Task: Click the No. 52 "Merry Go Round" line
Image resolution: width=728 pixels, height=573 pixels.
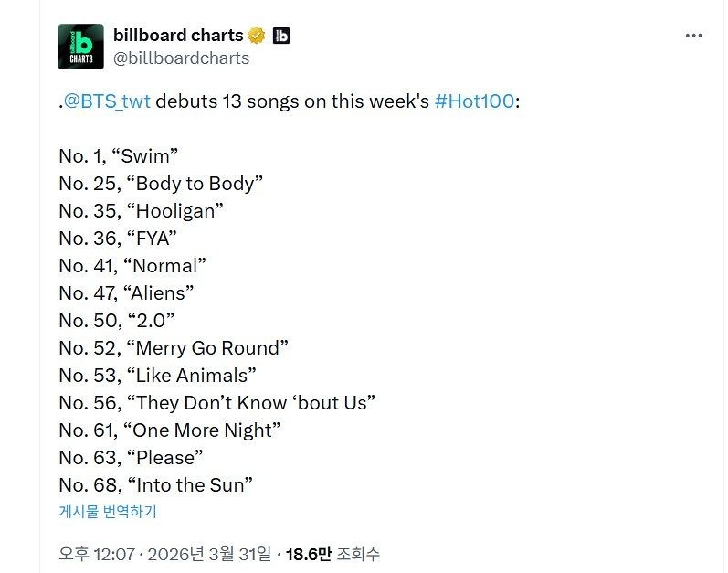Action: [x=174, y=348]
